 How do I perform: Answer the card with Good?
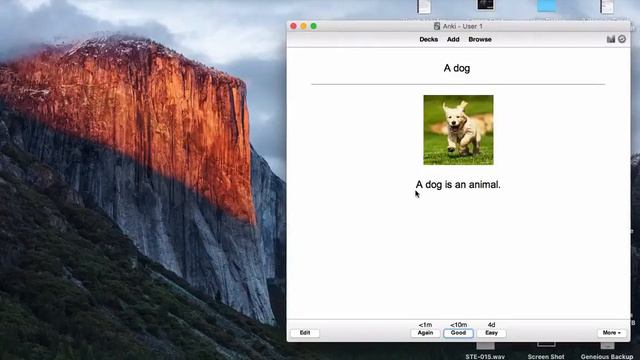pyautogui.click(x=458, y=333)
